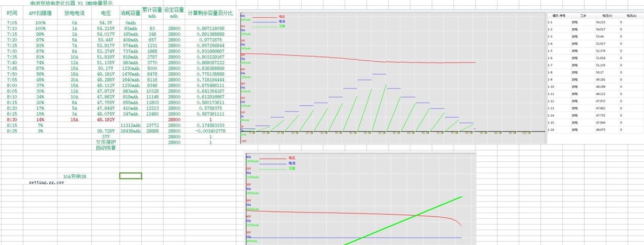Click the 1968 cumulative capacity cell
The height and width of the screenshot is (245, 644).
pos(152,51)
